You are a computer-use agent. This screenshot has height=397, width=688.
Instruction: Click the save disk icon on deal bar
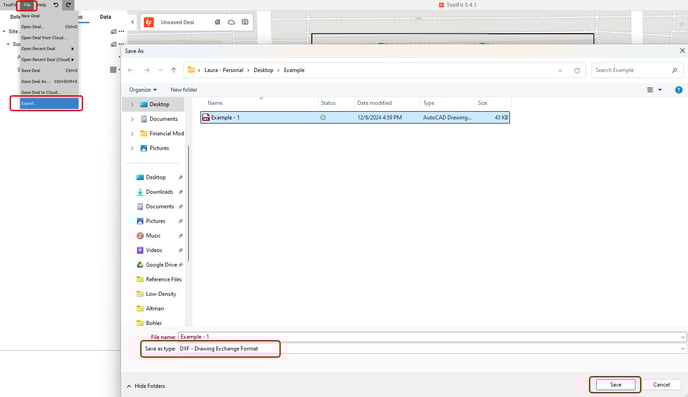coord(245,22)
